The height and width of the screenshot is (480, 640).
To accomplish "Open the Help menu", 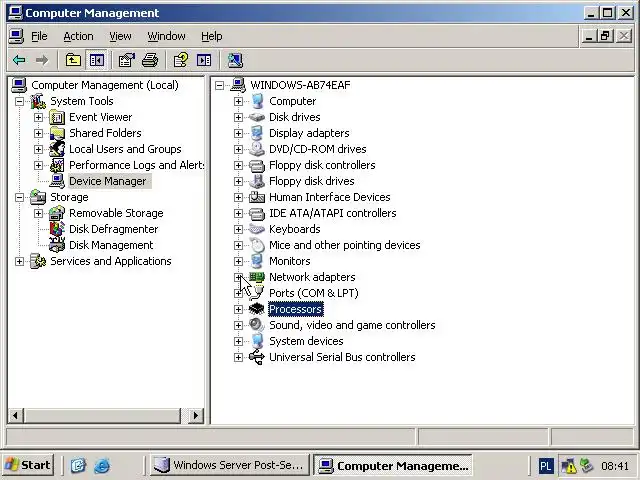I will pyautogui.click(x=211, y=36).
